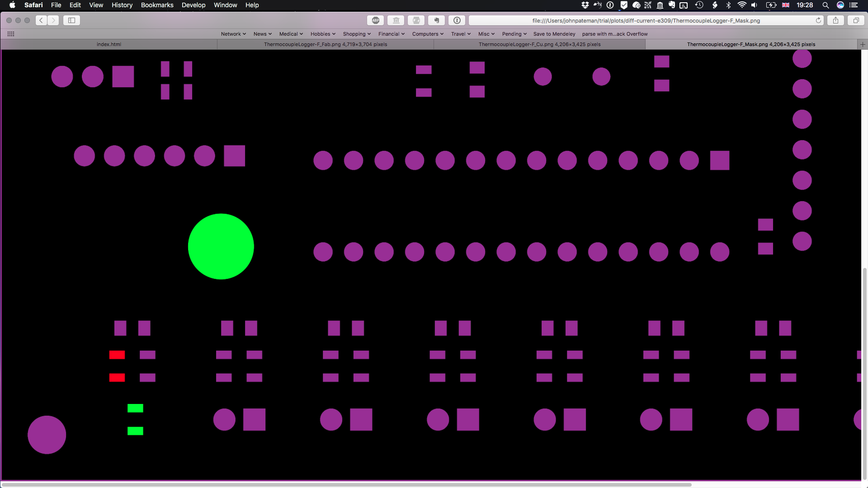Switch to the index.html tab
Screen dimensions: 868x488
(x=109, y=44)
